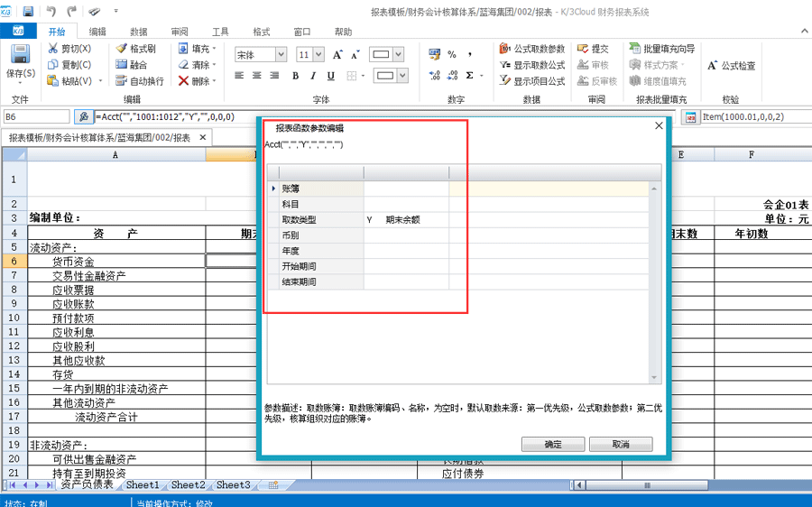Toggle bold formatting
Viewport: 812px width, 507px height.
(295, 76)
